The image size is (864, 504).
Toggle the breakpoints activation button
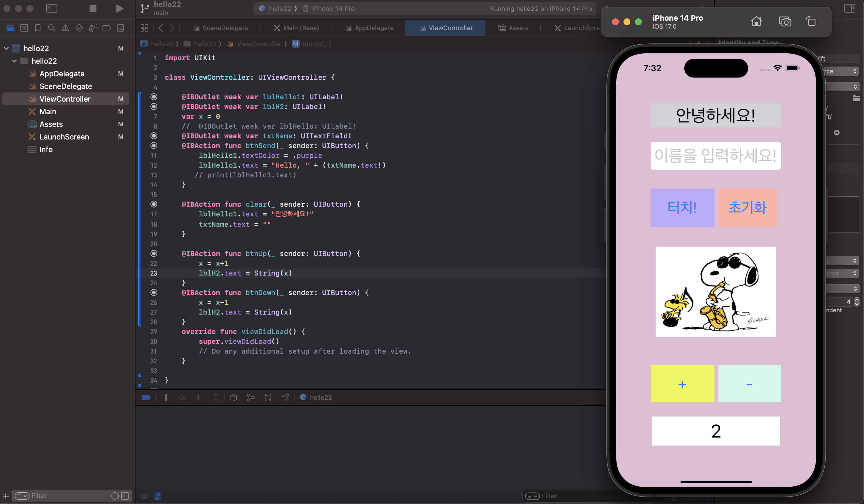click(x=146, y=397)
